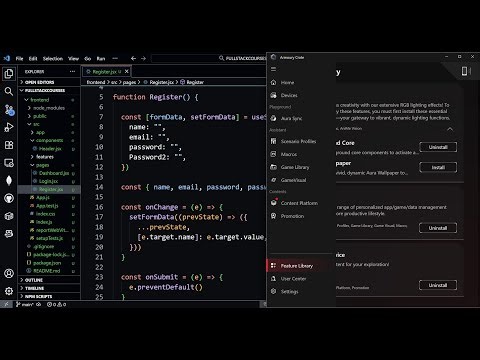Toggle the Armoury Crate hamburger menu

273,69
